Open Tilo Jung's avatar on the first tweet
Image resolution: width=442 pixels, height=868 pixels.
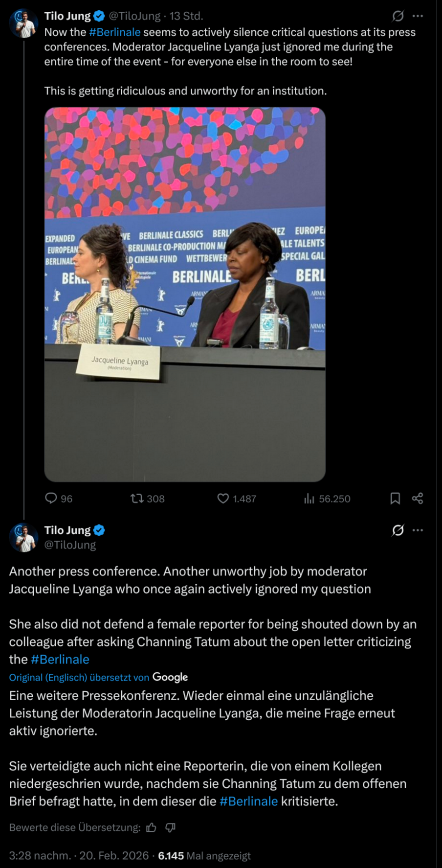click(x=23, y=23)
